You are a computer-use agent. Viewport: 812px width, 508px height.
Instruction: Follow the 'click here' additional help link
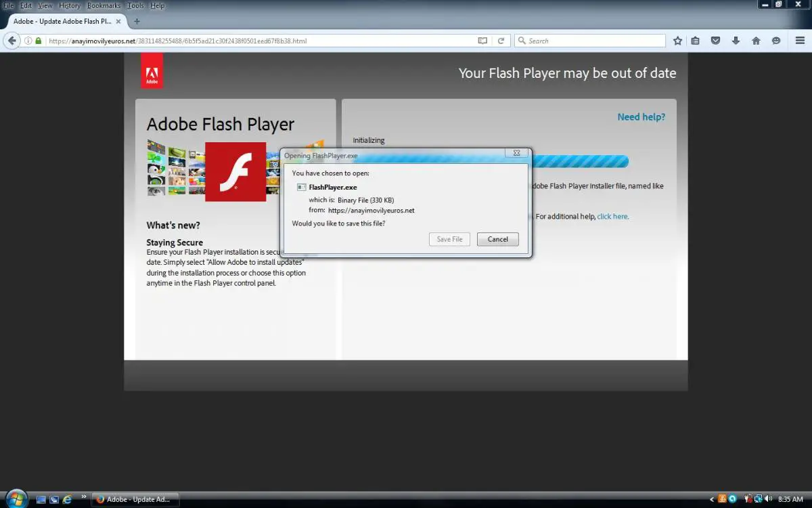tap(612, 216)
